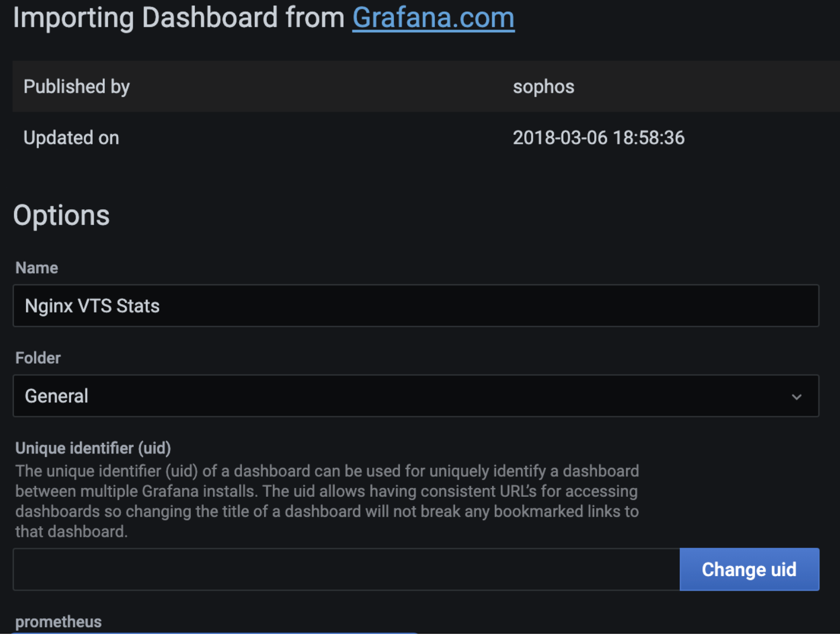Click the Change uid button
840x635 pixels.
[x=749, y=570]
